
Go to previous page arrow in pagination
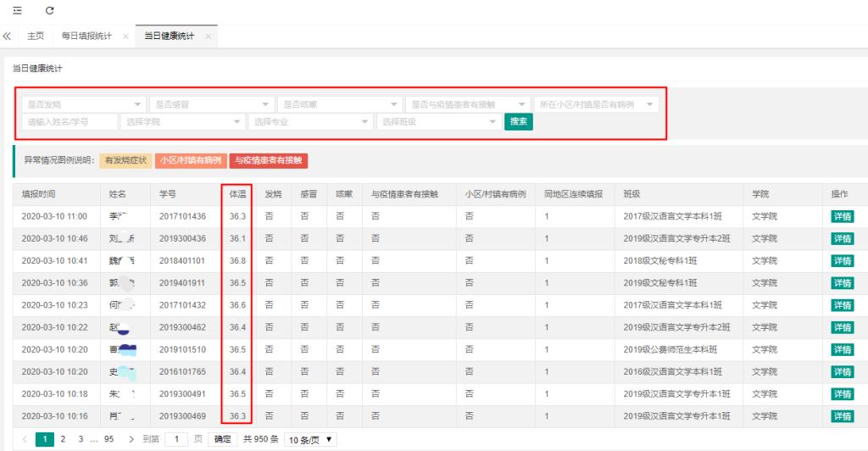pos(25,439)
